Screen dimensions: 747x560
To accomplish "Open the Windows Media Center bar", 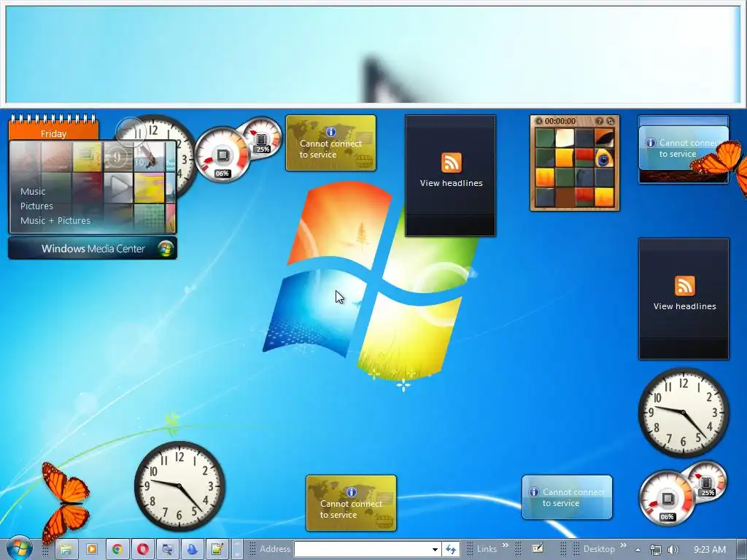I will 93,249.
